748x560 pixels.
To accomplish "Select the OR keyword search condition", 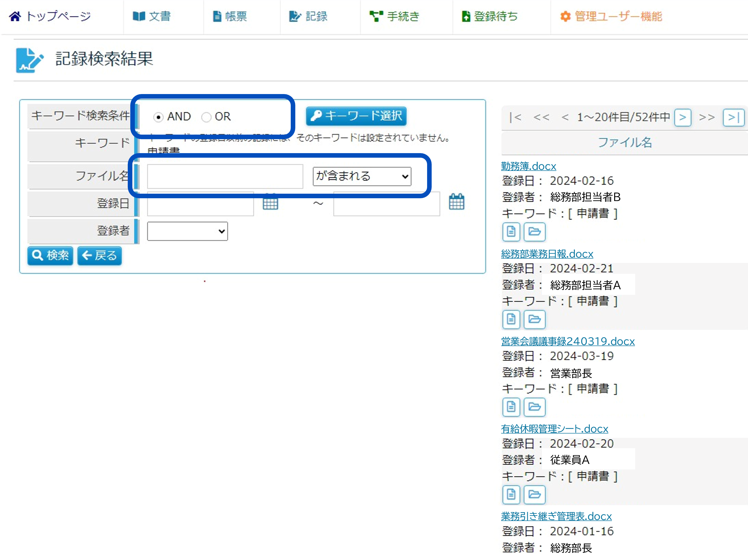I will click(206, 117).
